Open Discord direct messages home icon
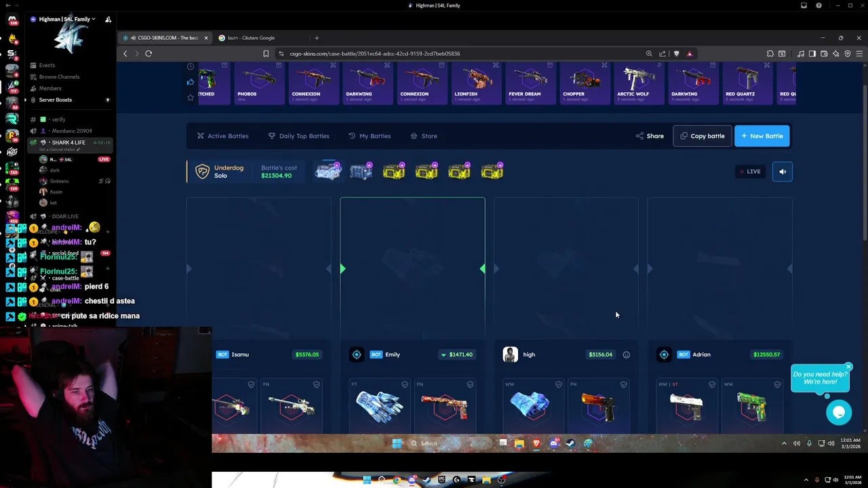868x488 pixels. pos(12,20)
